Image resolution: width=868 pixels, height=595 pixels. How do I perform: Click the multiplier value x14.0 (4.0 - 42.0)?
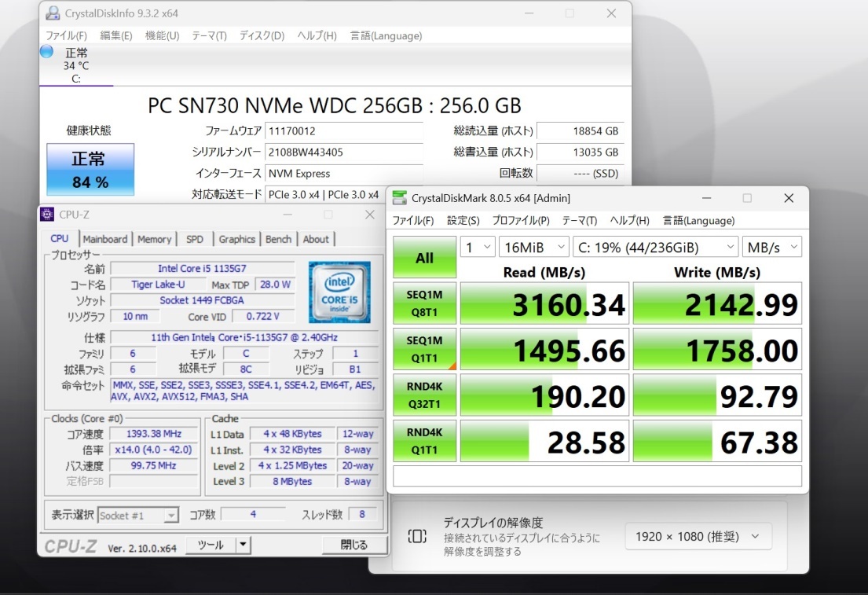click(154, 450)
